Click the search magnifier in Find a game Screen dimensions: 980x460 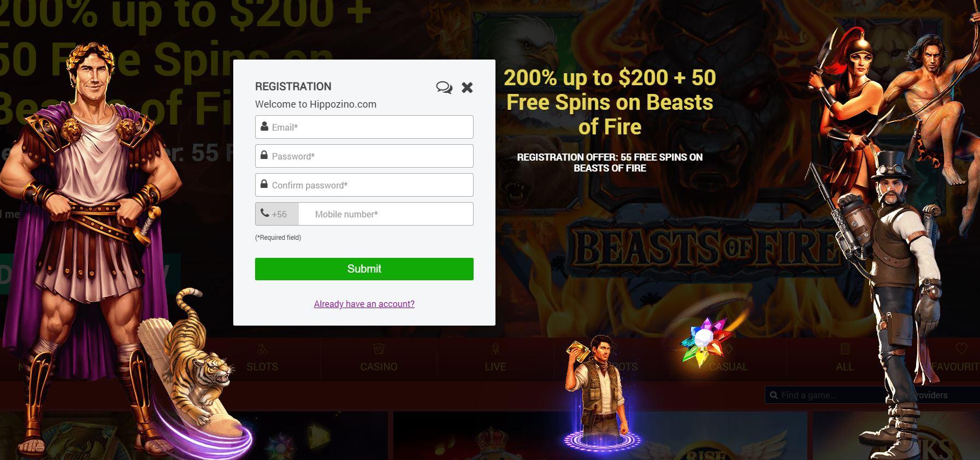[774, 395]
